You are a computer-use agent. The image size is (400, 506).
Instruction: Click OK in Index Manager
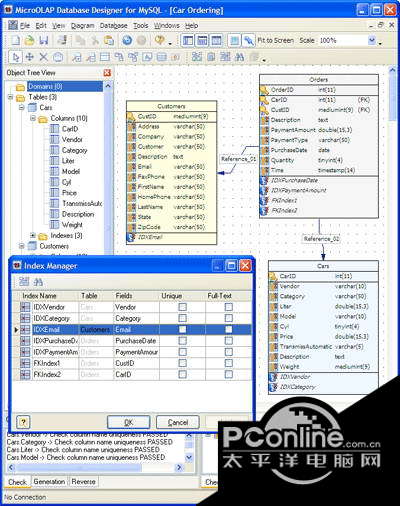[x=129, y=422]
